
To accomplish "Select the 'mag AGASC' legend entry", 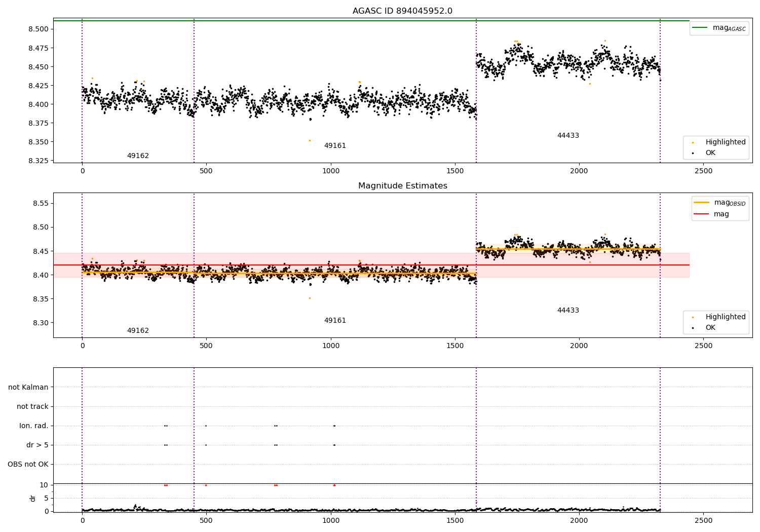I will pos(719,28).
